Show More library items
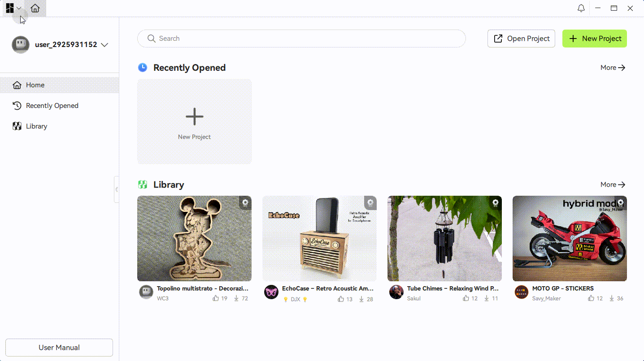Image resolution: width=644 pixels, height=361 pixels. point(613,185)
